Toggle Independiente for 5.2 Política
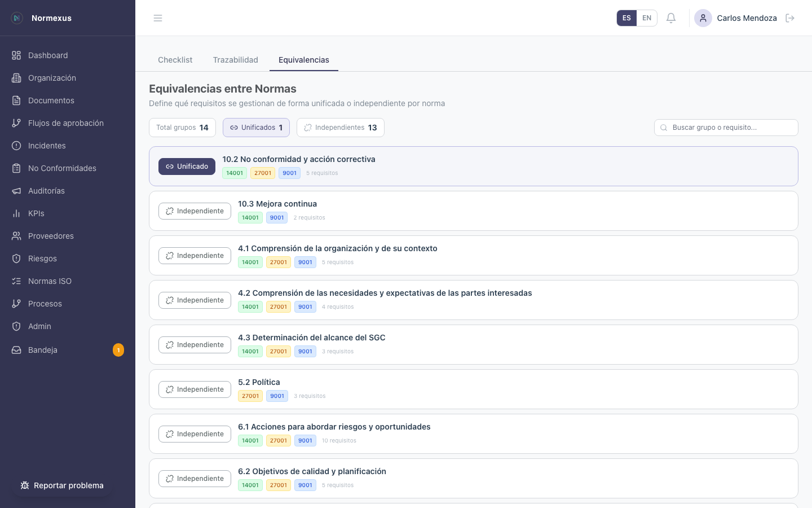This screenshot has width=812, height=508. 195,389
